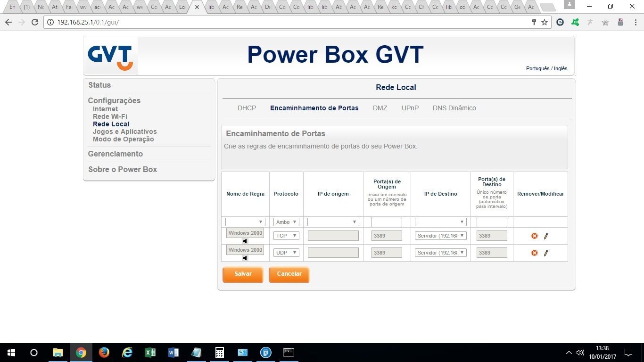Select Encaminhamento de Portas tab
644x362 pixels.
coord(314,108)
